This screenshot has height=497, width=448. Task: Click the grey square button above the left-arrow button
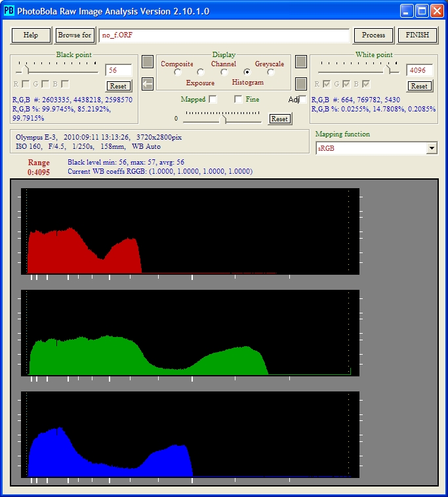tap(148, 62)
